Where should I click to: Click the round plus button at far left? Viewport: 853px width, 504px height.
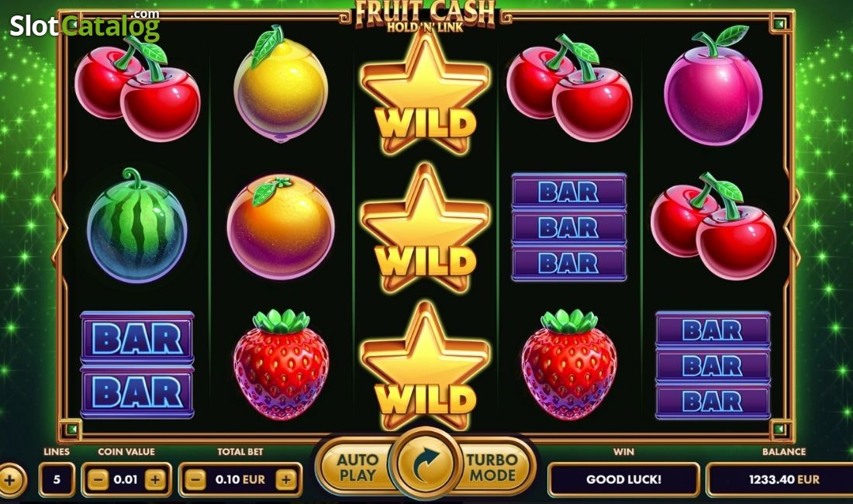point(9,480)
